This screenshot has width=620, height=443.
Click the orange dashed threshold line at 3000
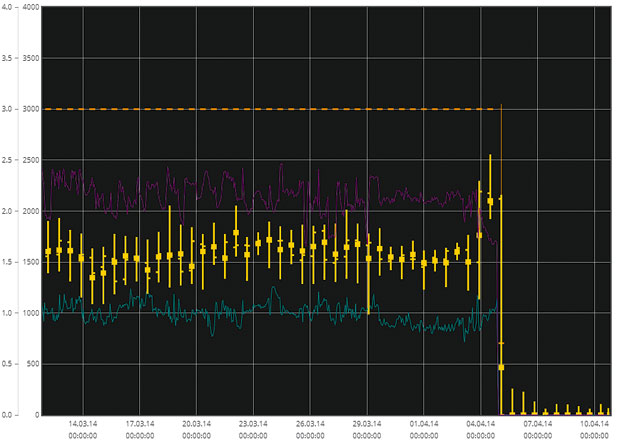point(269,109)
